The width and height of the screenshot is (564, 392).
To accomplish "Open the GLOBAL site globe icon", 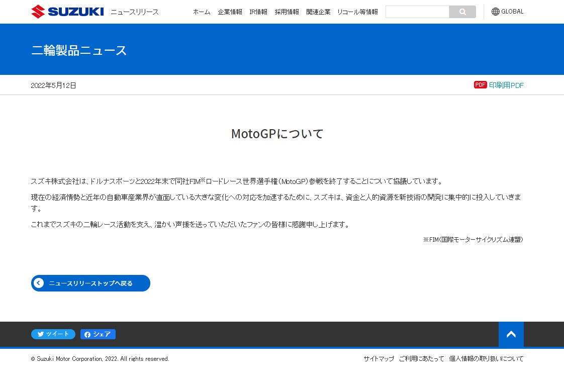I will [x=496, y=12].
